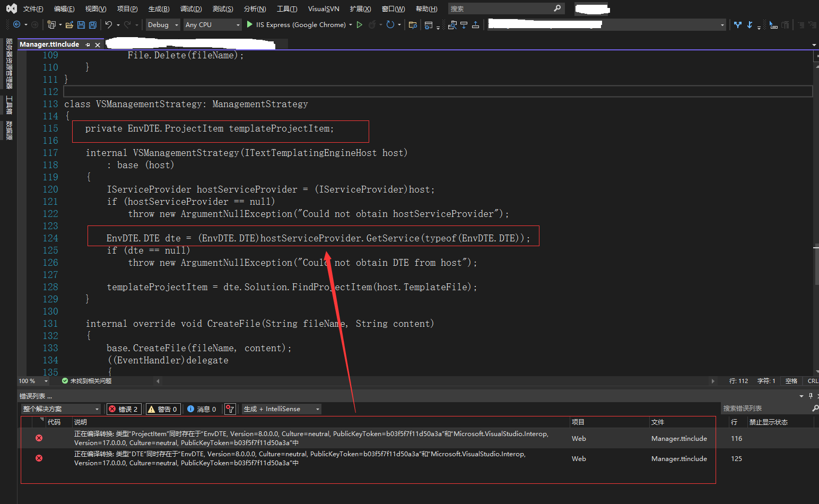The height and width of the screenshot is (504, 819).
Task: Open the Debug configuration dropdown
Action: coord(162,24)
